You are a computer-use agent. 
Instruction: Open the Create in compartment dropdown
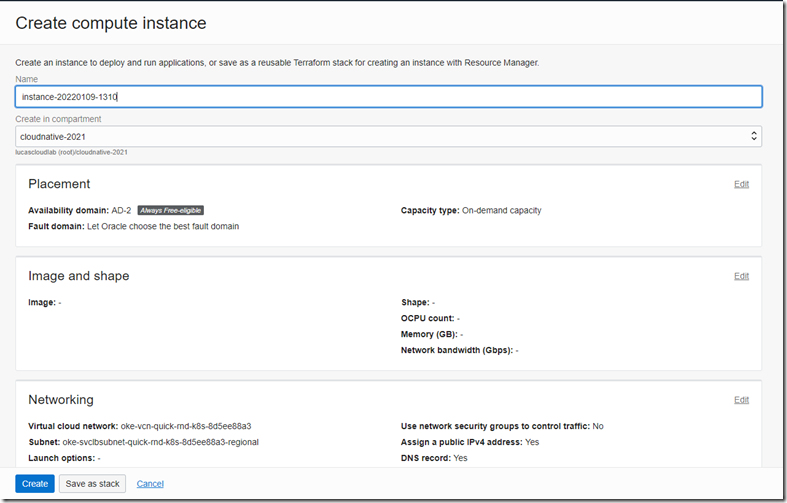[x=388, y=136]
